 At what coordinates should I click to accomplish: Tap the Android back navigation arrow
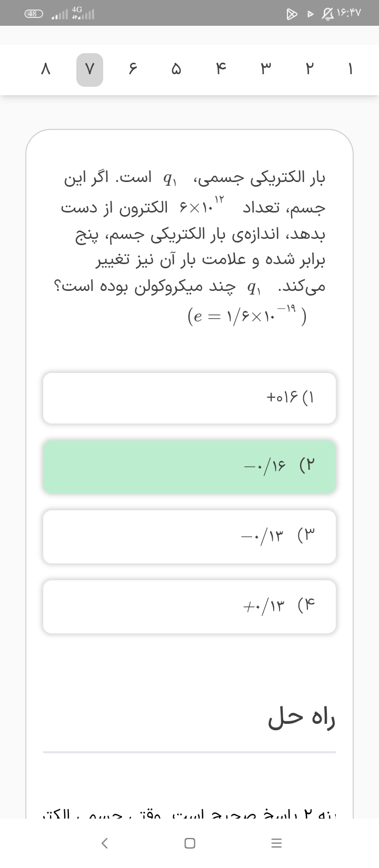105,843
